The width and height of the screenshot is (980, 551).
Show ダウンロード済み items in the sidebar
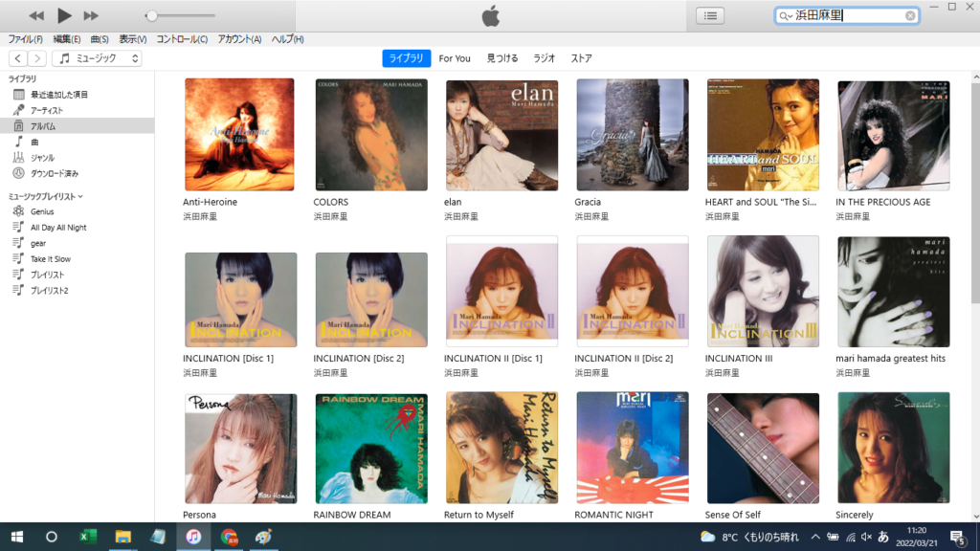pos(54,173)
